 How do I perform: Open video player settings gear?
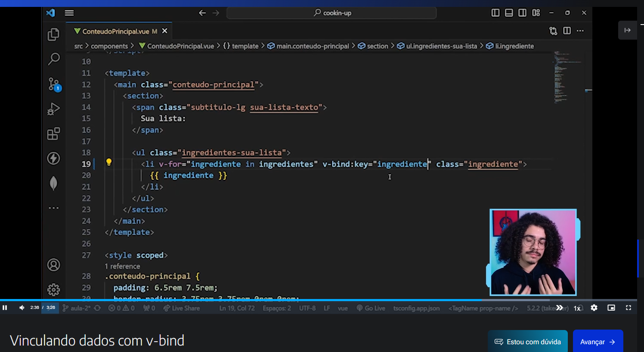(594, 308)
